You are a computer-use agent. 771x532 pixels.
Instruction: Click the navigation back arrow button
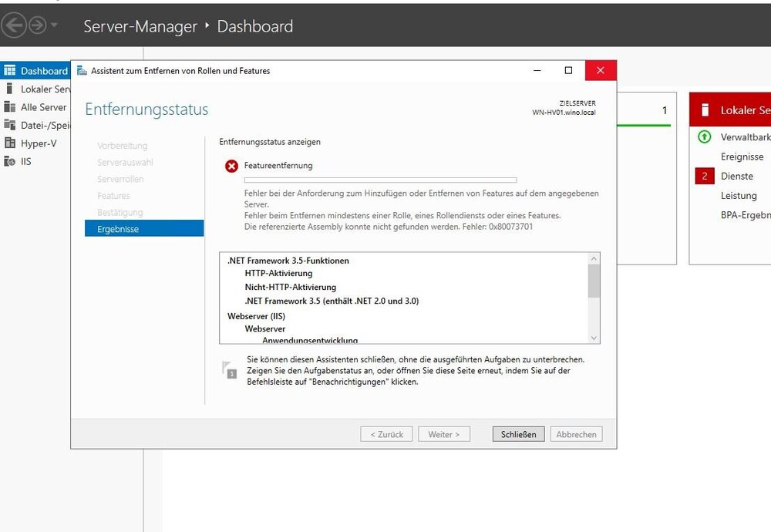pyautogui.click(x=13, y=25)
